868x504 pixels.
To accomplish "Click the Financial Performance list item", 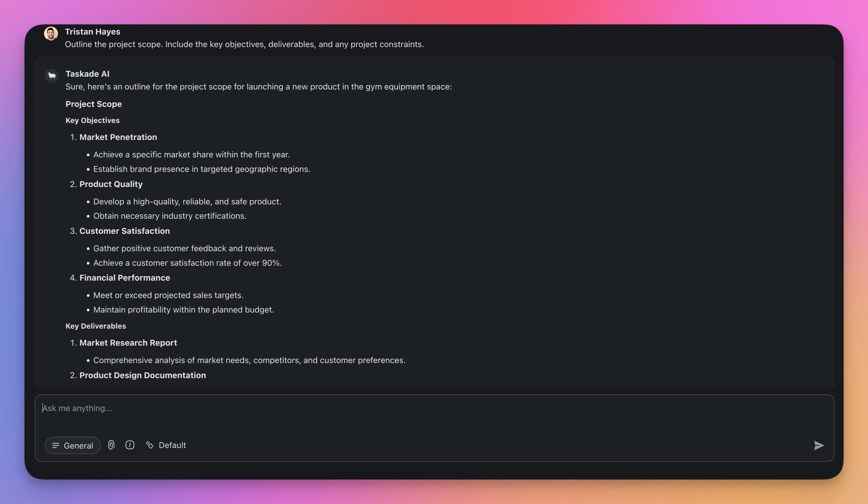I will tap(125, 278).
